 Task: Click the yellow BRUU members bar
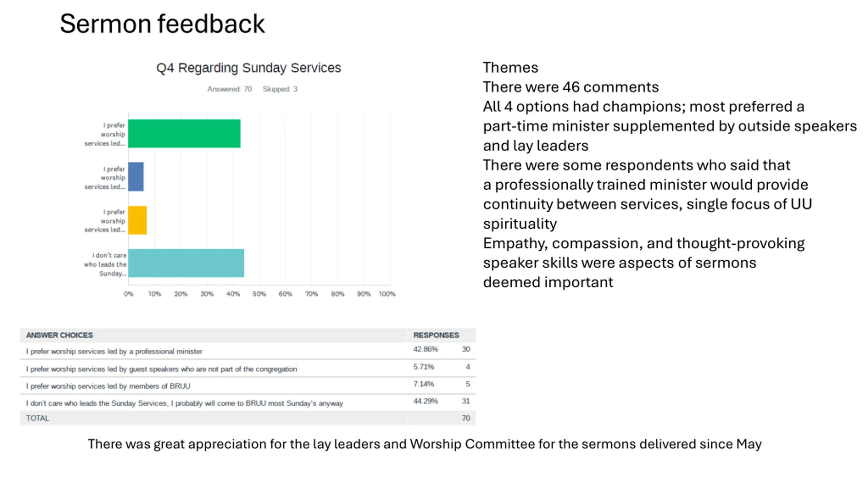[137, 220]
